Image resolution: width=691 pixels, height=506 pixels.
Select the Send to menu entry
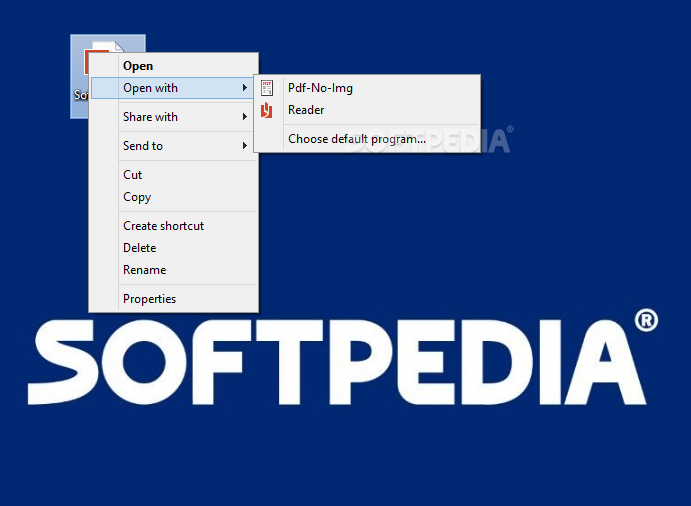173,146
